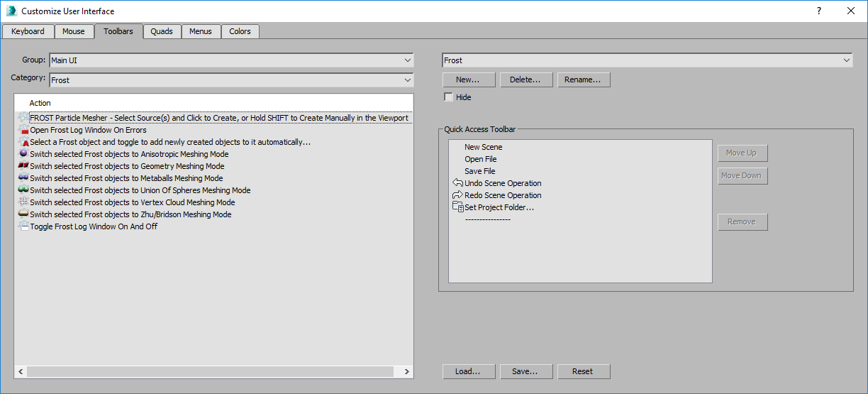Select 'Switch selected Frost objects to Metaballs Meshing Mode' text
The image size is (868, 394).
click(126, 178)
